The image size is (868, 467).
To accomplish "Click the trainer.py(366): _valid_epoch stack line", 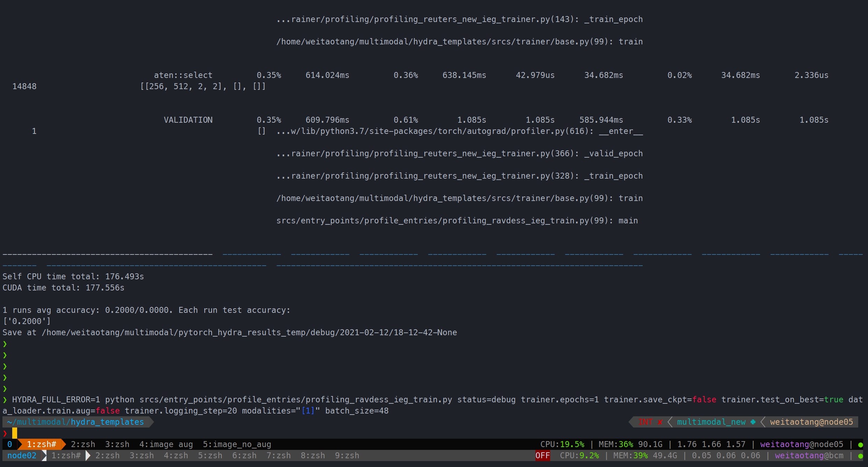I will pyautogui.click(x=460, y=153).
